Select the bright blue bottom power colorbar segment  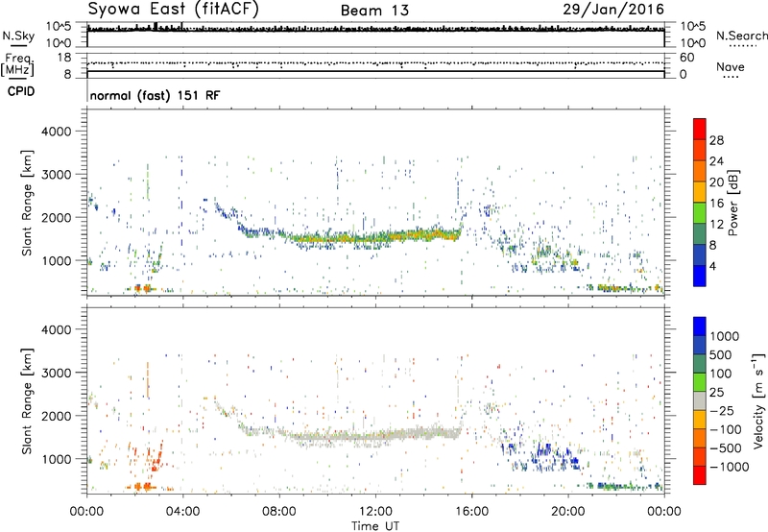pos(700,276)
